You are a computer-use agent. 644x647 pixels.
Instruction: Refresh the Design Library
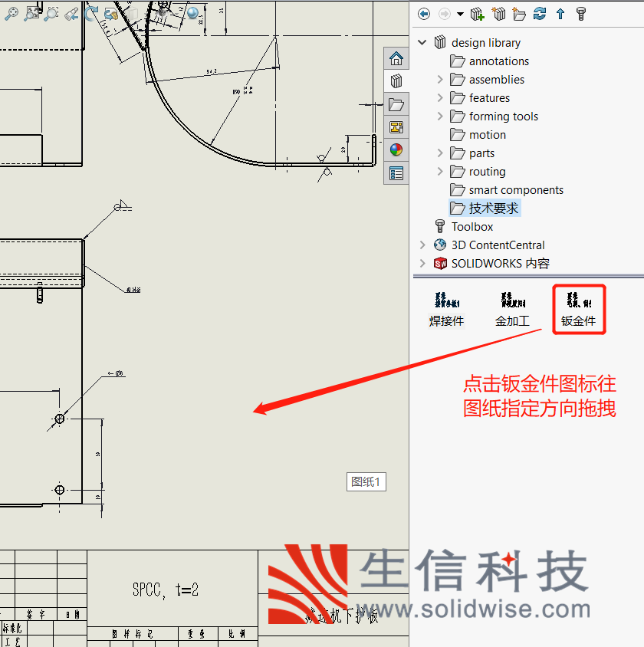tap(540, 14)
